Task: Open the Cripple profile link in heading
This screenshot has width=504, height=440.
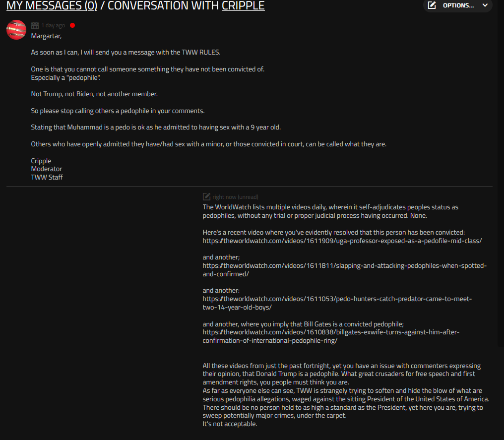Action: point(243,5)
